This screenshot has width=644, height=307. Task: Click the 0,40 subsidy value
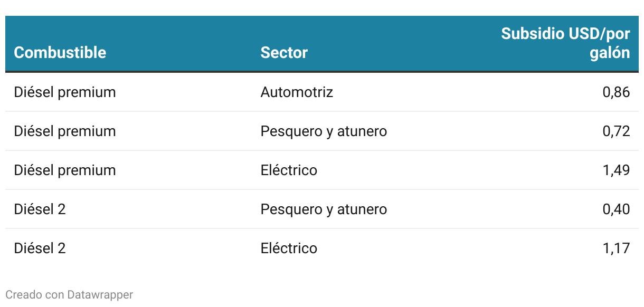tap(616, 209)
